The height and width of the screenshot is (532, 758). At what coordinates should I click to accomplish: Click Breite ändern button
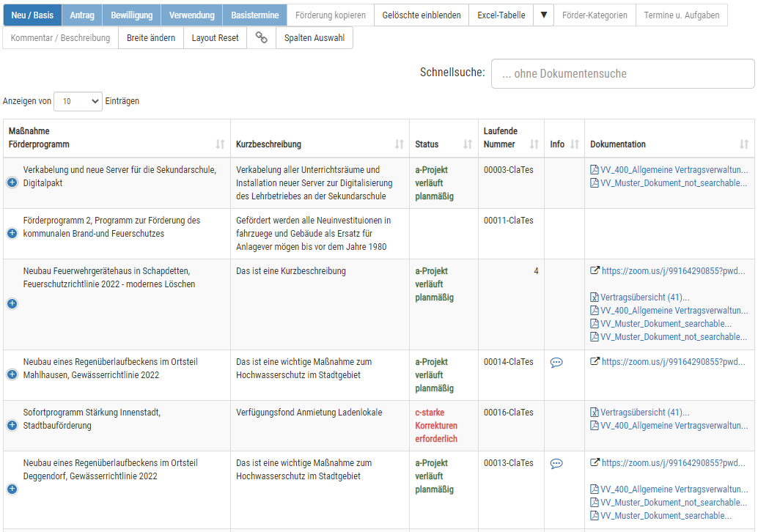[x=151, y=37]
